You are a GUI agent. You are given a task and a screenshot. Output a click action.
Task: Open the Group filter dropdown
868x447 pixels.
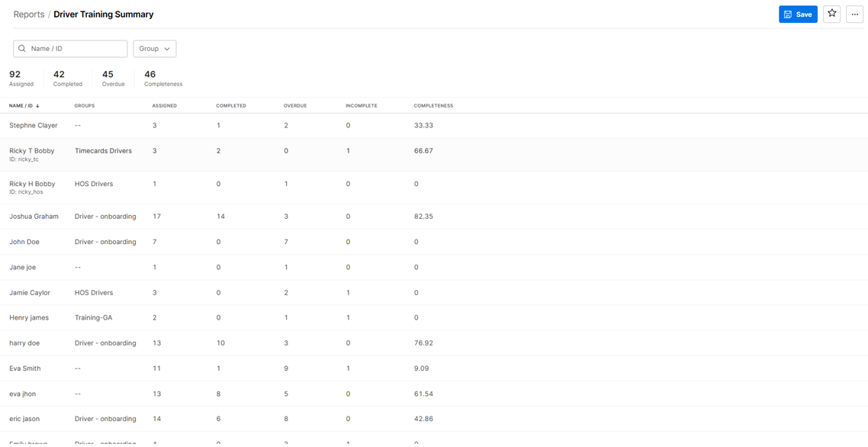pos(154,49)
